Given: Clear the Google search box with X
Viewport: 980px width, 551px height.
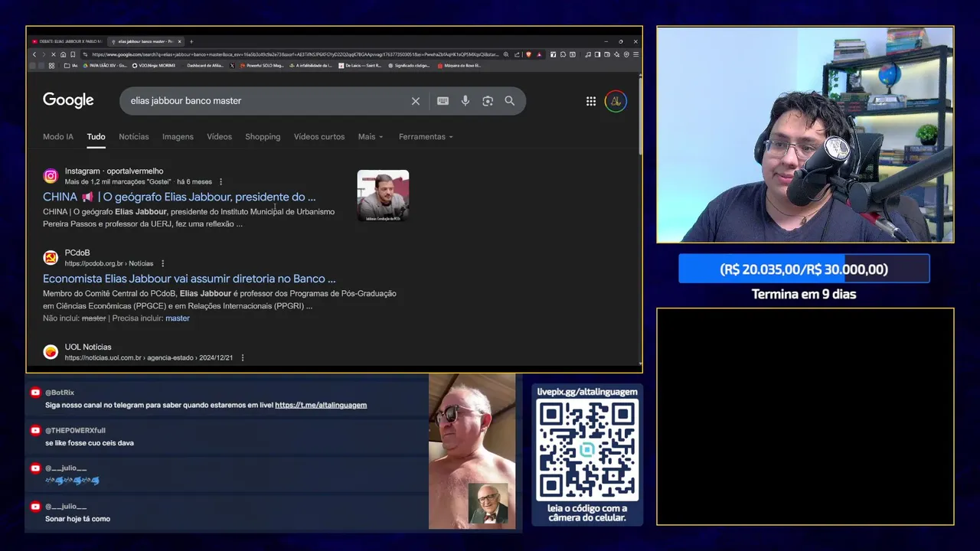Looking at the screenshot, I should 416,101.
